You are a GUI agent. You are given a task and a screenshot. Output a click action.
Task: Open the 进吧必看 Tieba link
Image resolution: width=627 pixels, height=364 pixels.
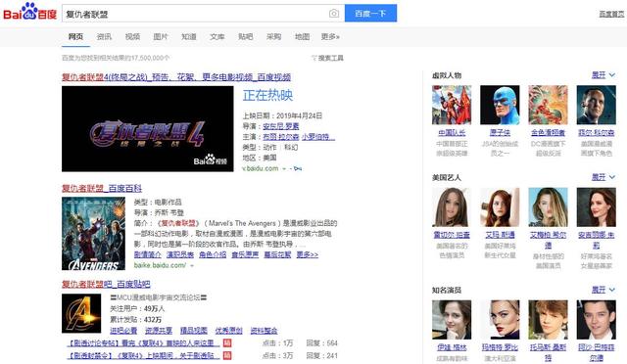(x=123, y=331)
